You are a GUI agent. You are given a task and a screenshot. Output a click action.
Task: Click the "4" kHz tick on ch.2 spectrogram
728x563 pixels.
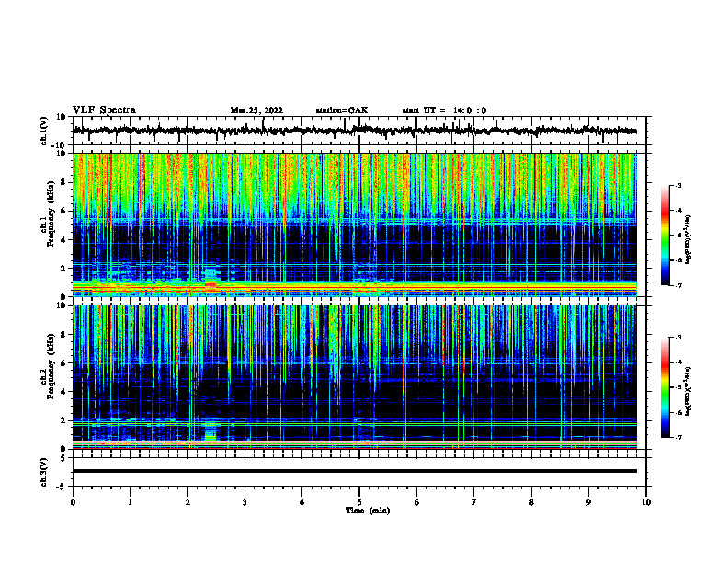coord(63,392)
